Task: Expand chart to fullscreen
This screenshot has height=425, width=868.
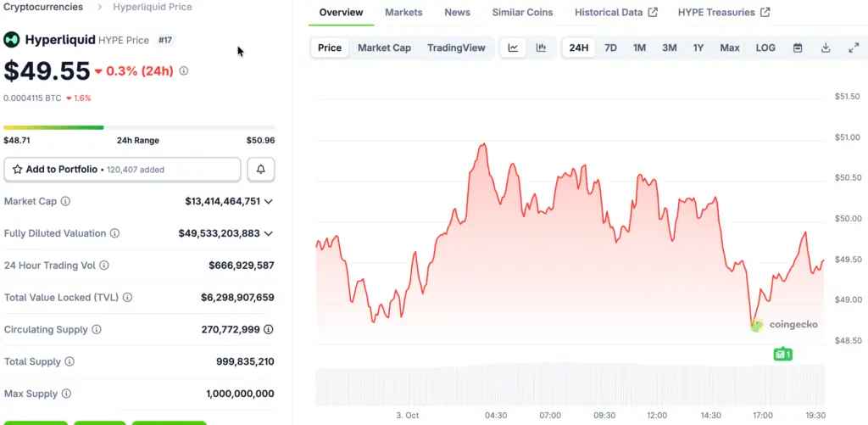Action: 854,48
